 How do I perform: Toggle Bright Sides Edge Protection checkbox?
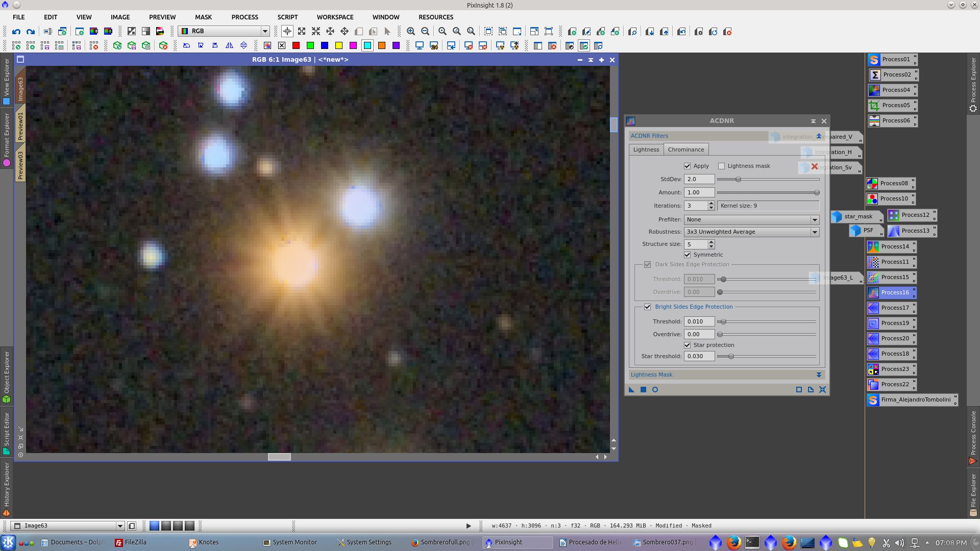pos(647,307)
